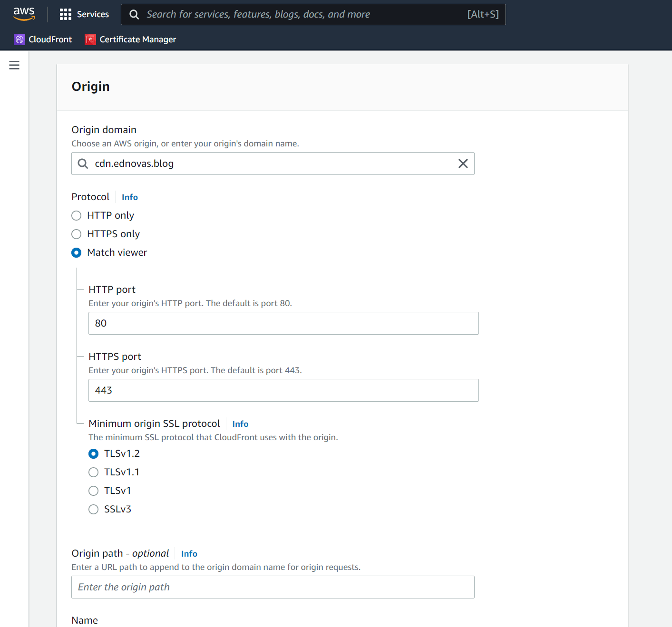Screen dimensions: 672x627
Task: Select the HTTP only protocol option
Action: pos(76,215)
